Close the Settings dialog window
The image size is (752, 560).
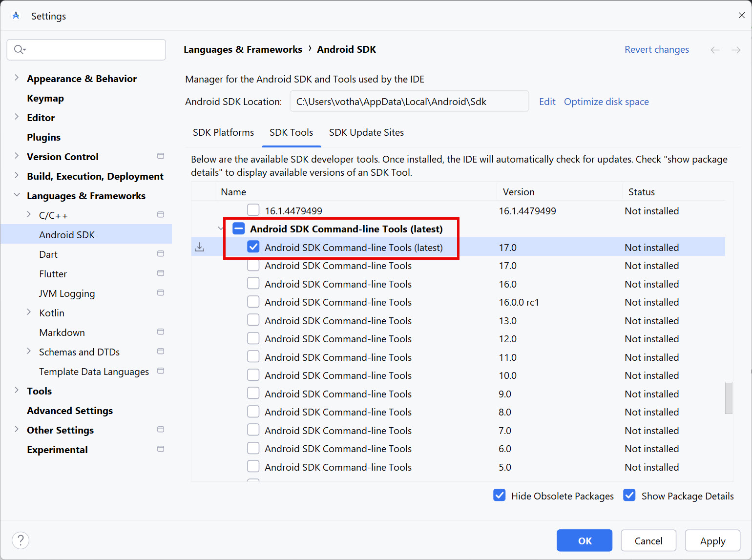(741, 15)
